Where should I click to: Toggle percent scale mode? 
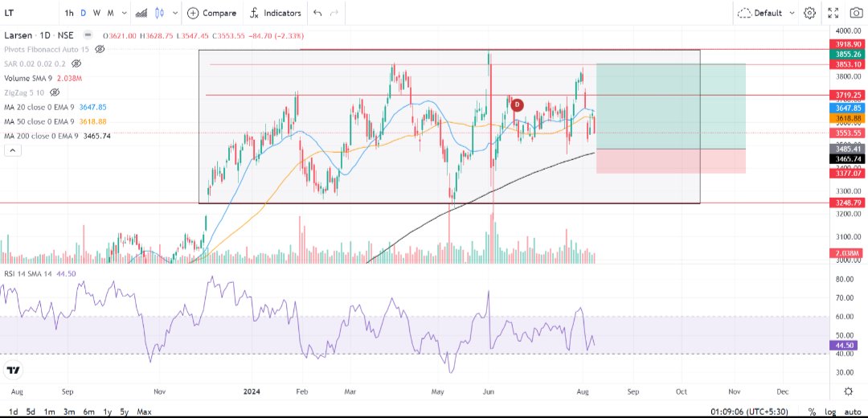tap(812, 412)
